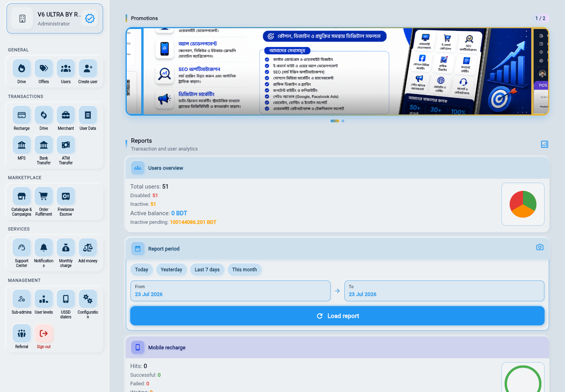This screenshot has width=565, height=392.
Task: Open the From date field
Action: click(230, 291)
